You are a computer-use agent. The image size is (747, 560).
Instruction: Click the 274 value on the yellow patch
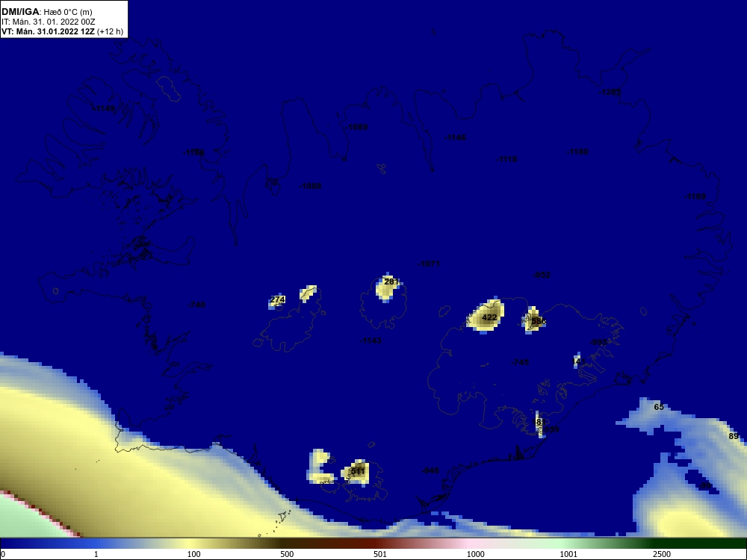[277, 299]
